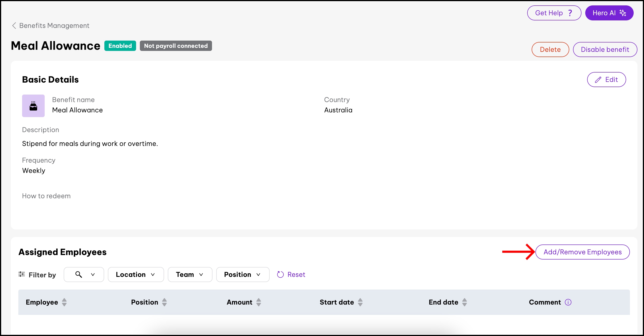Click the Filter by sliders icon

tap(22, 274)
